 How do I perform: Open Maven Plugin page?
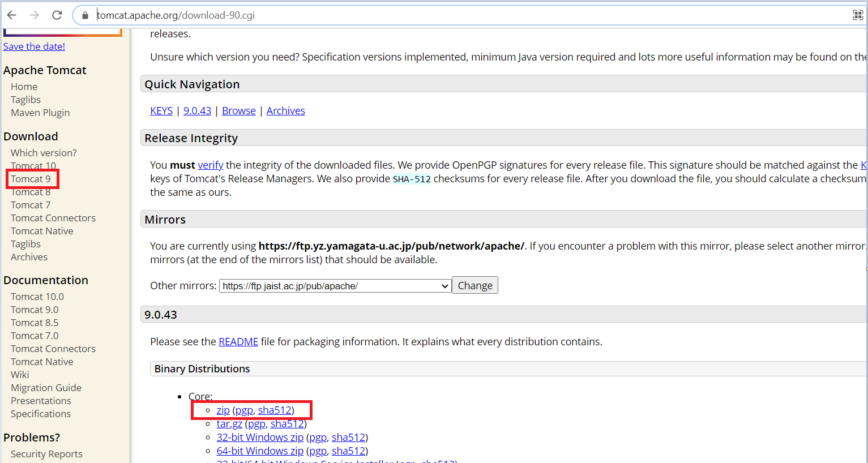pos(40,113)
